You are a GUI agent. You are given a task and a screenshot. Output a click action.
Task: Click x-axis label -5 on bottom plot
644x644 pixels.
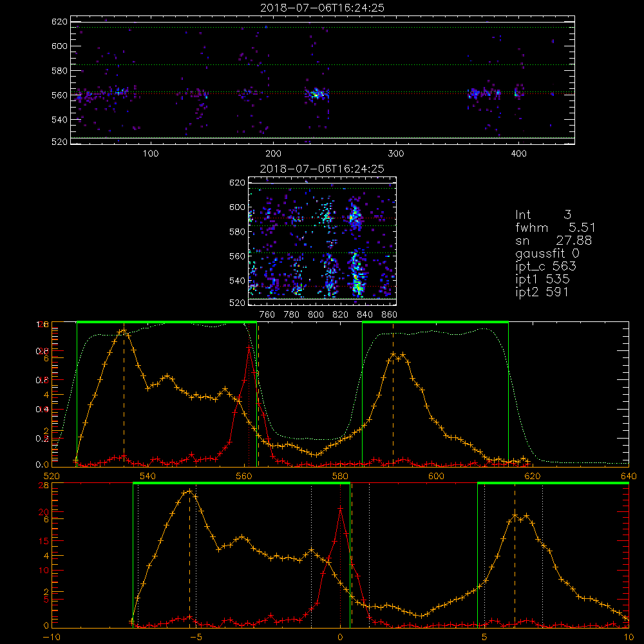click(196, 637)
